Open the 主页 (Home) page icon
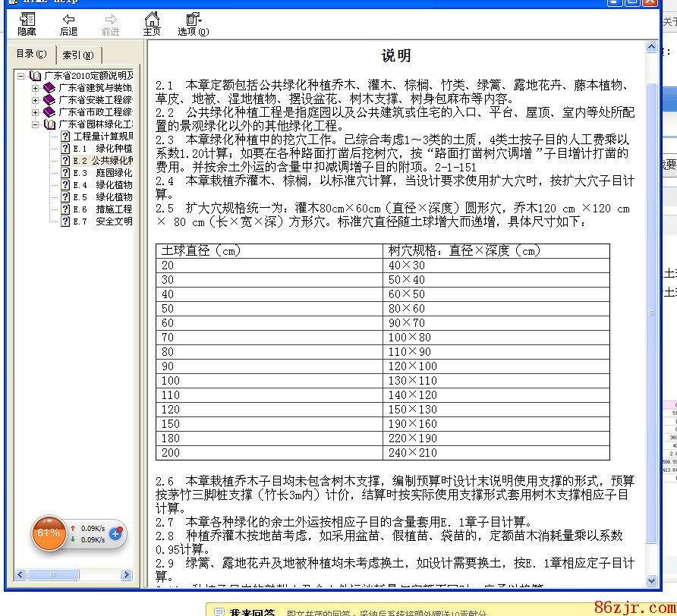The height and width of the screenshot is (616, 677). pos(152,24)
